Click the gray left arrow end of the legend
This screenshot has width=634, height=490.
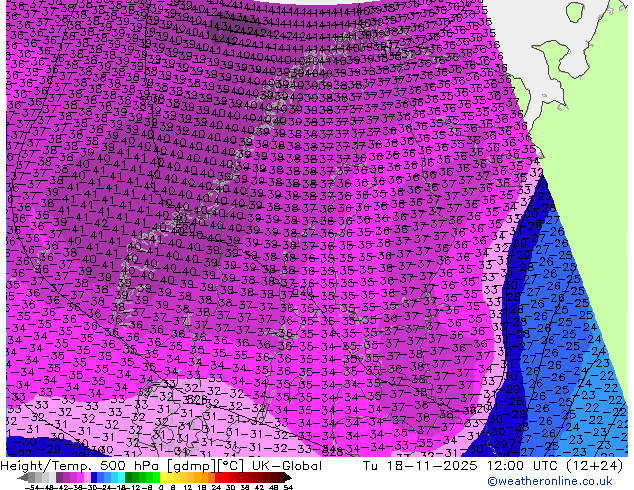pos(22,477)
